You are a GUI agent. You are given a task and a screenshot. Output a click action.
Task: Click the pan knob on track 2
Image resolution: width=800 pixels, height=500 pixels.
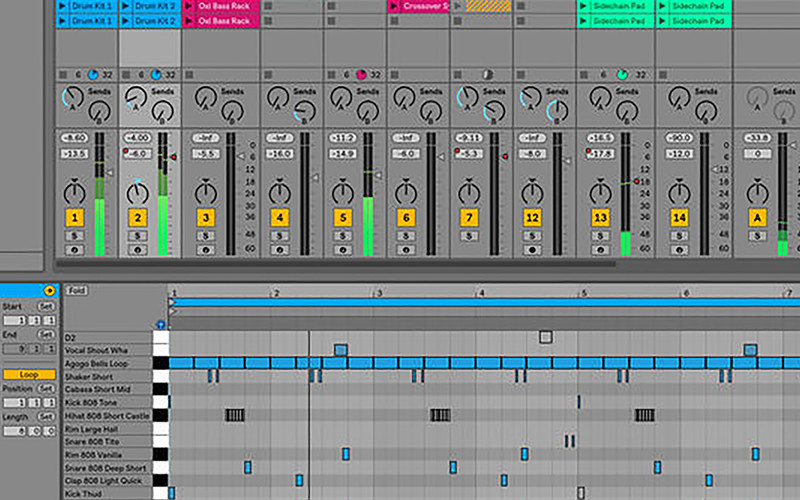(137, 193)
